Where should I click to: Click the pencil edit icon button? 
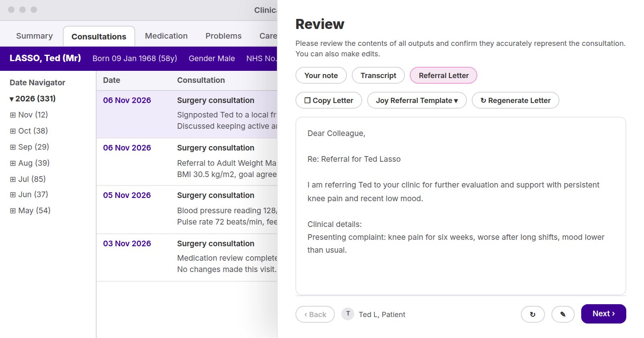[x=563, y=314]
